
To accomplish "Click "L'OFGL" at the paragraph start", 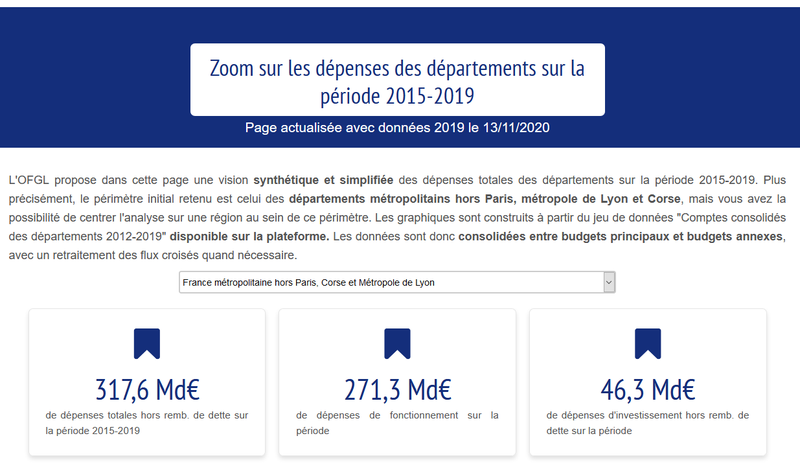I will click(x=28, y=180).
